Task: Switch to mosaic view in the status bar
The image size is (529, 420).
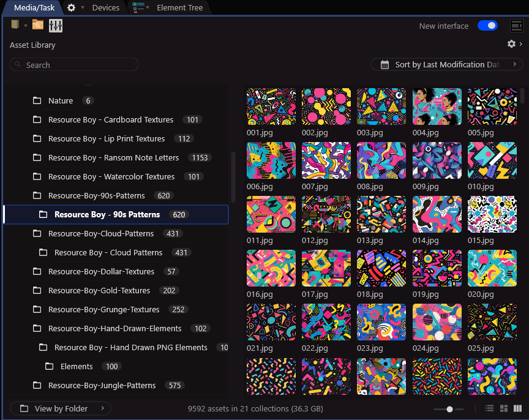Action: pos(503,408)
